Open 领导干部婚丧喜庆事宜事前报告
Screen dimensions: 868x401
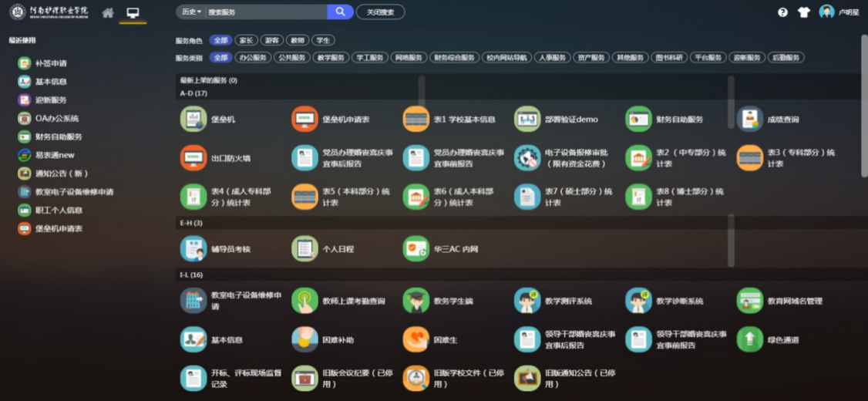point(676,339)
